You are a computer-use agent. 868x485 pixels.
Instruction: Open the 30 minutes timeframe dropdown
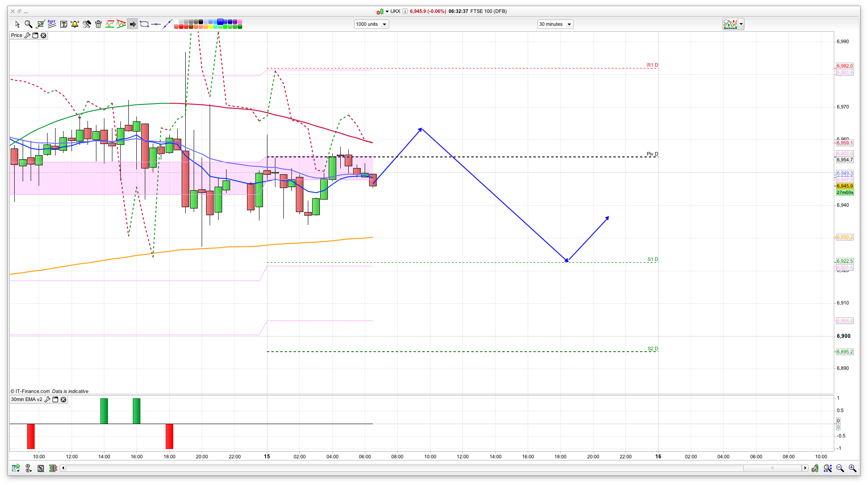coord(555,24)
